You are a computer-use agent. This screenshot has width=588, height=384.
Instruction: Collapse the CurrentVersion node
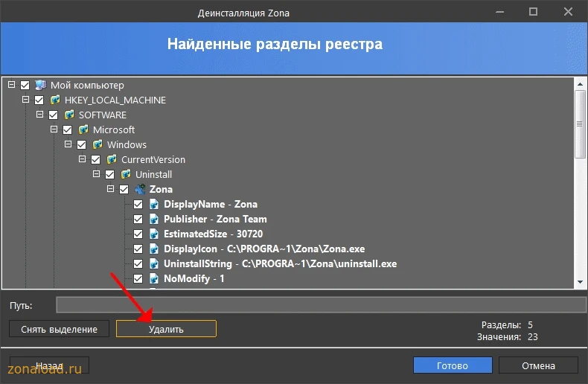82,159
